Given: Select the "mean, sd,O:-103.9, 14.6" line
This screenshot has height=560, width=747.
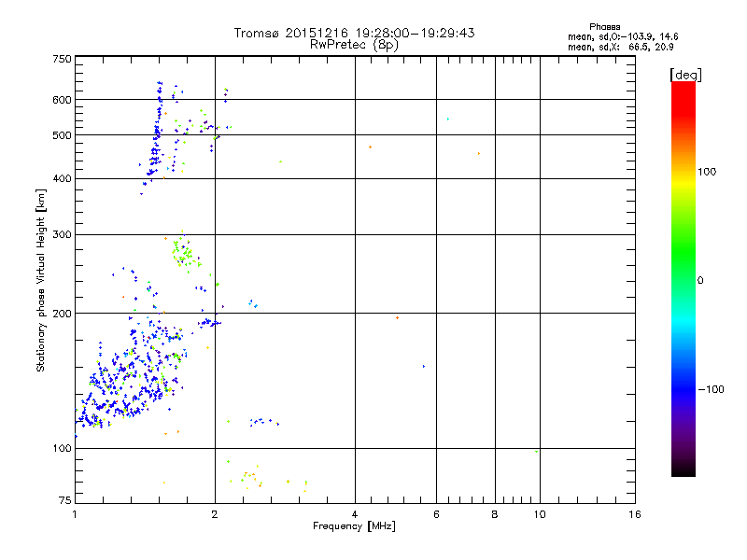Looking at the screenshot, I should tap(623, 36).
